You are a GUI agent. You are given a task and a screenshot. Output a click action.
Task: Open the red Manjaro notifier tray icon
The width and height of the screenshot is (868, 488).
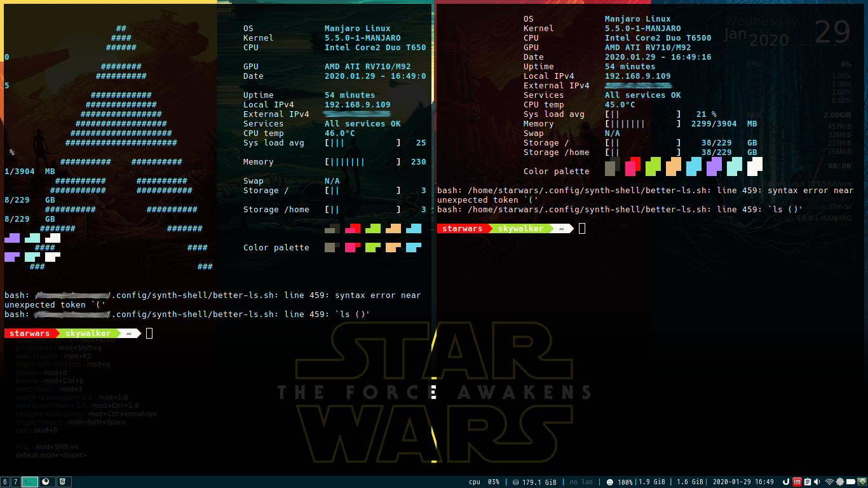[797, 482]
